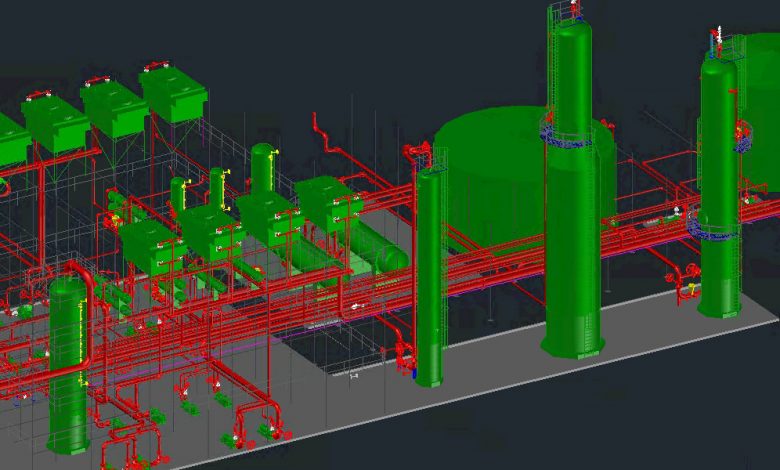
Task: Select the rightmost elevated green air cooler unit
Action: [x=174, y=95]
